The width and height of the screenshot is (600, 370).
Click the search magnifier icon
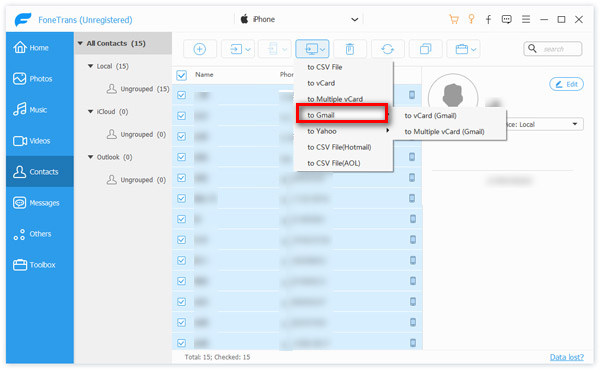(532, 48)
